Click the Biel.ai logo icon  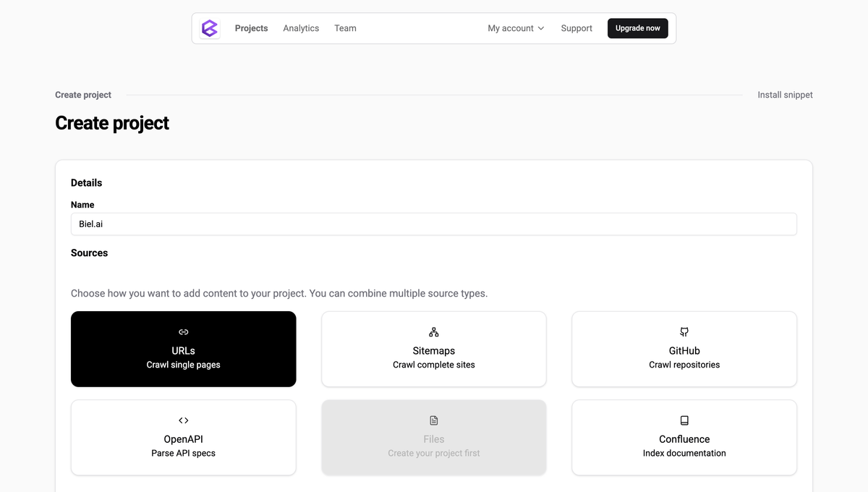[x=210, y=27]
